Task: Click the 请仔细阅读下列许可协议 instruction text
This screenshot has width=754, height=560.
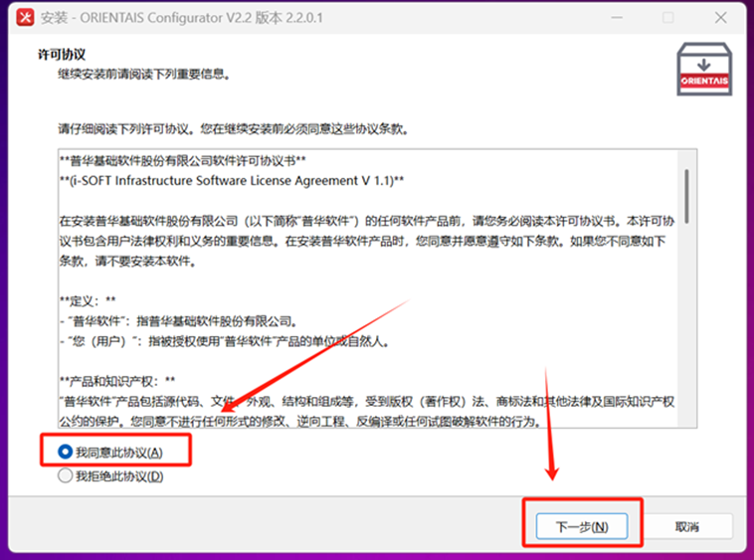Action: click(233, 129)
